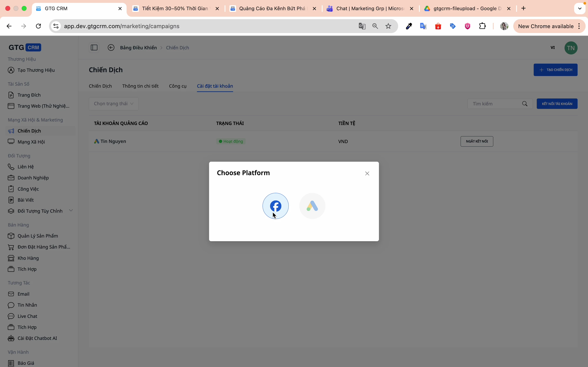Switch the VI language toggle
588x367 pixels.
[x=553, y=48]
